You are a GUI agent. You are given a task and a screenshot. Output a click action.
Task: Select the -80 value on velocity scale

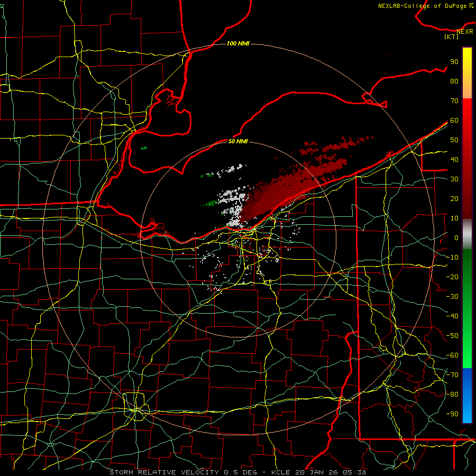coord(452,395)
